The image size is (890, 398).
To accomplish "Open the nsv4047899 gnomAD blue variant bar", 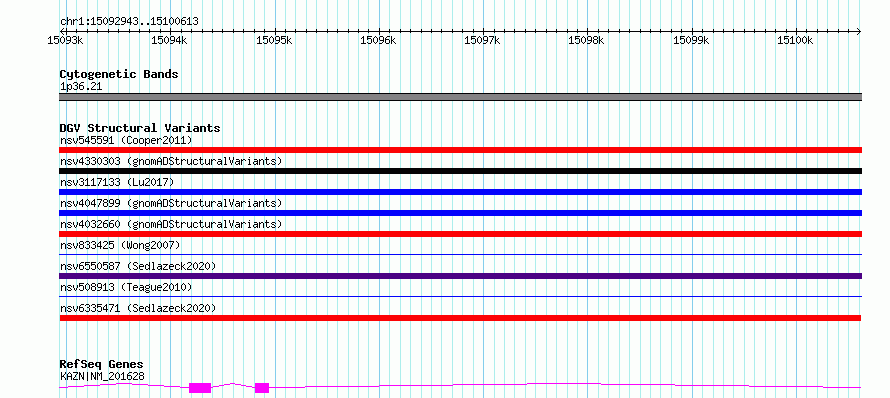I will click(x=460, y=213).
